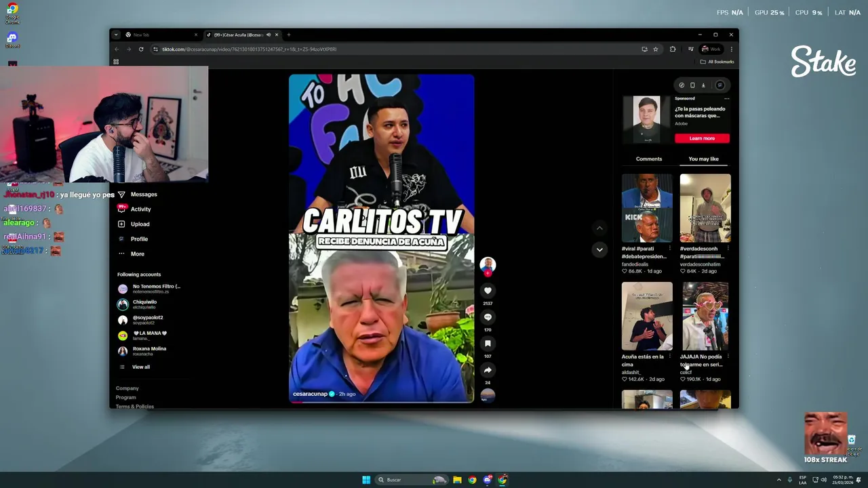Viewport: 868px width, 488px height.
Task: Mute the TikTok tab audio icon
Action: 269,35
